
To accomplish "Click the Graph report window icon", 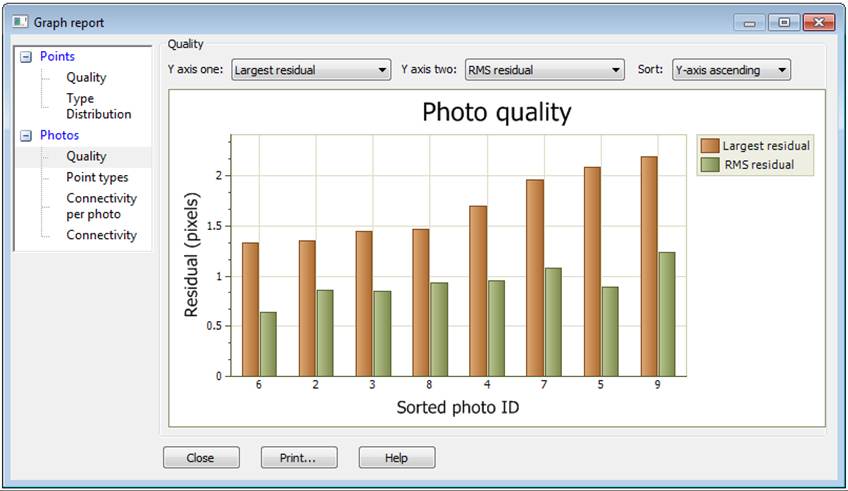I will 21,22.
